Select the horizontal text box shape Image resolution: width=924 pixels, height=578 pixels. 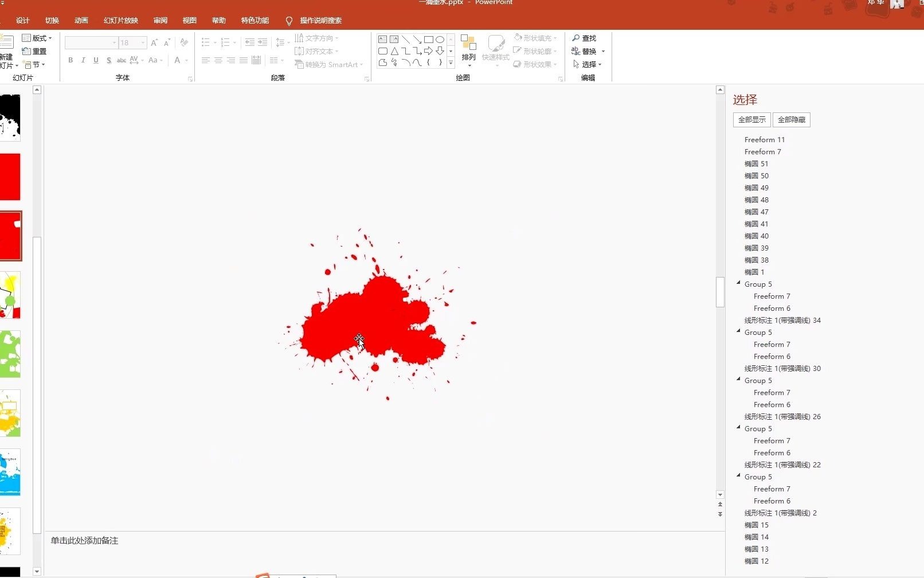[382, 40]
